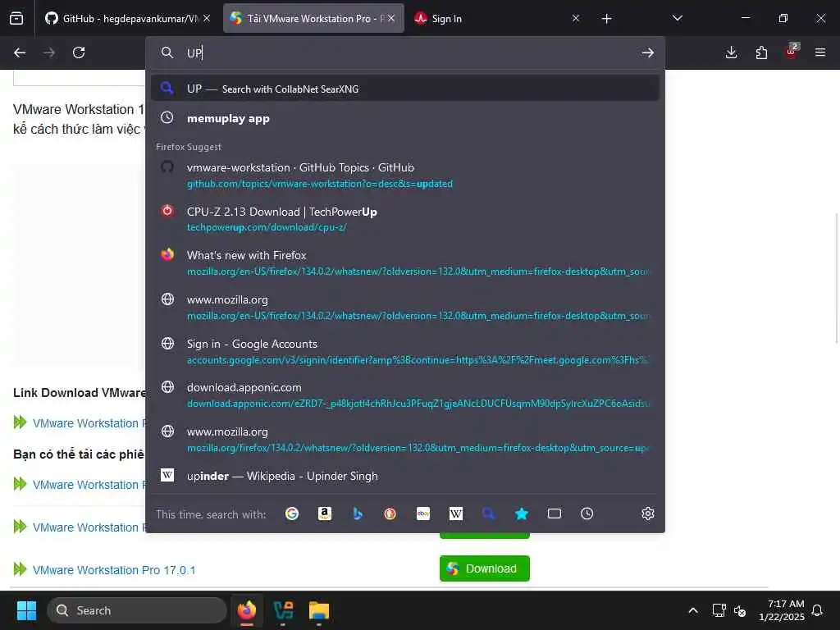The width and height of the screenshot is (840, 630).
Task: Close the Sign In tab
Action: [x=575, y=18]
